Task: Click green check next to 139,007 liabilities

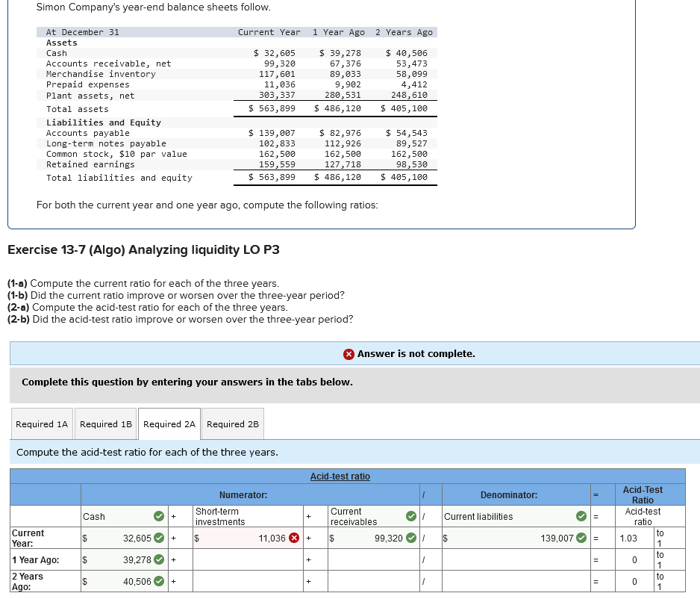Action: click(581, 538)
